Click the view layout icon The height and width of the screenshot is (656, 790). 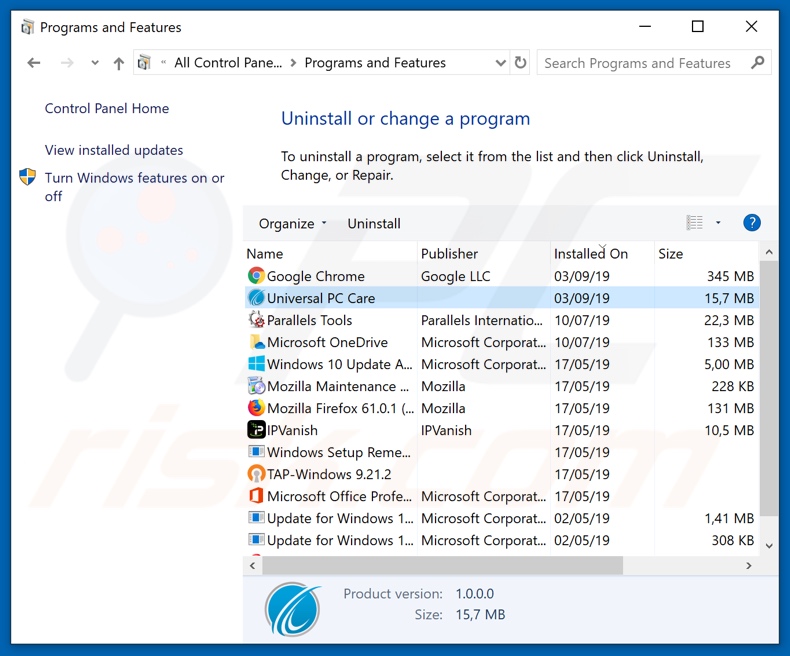(695, 223)
